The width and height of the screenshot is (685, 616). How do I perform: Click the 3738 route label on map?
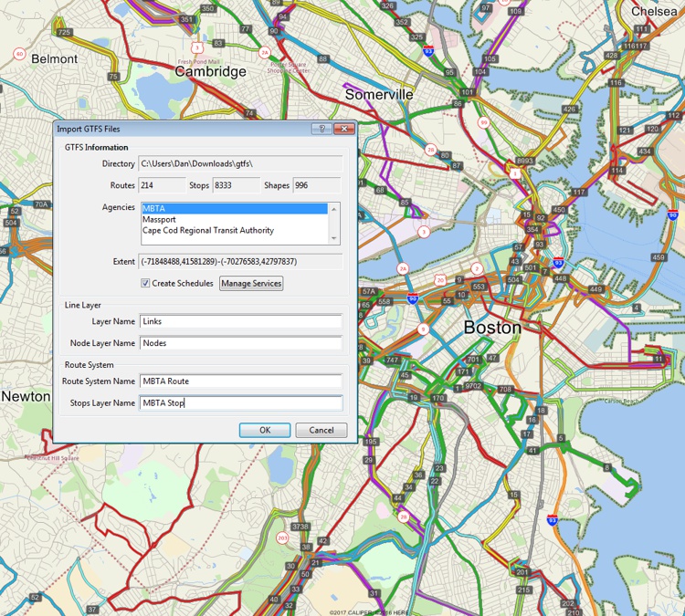tap(300, 527)
